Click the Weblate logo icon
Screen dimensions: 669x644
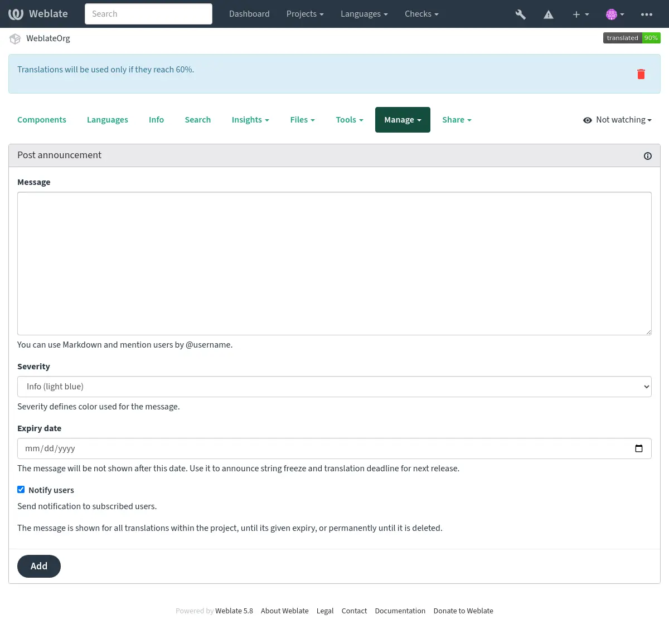[16, 14]
